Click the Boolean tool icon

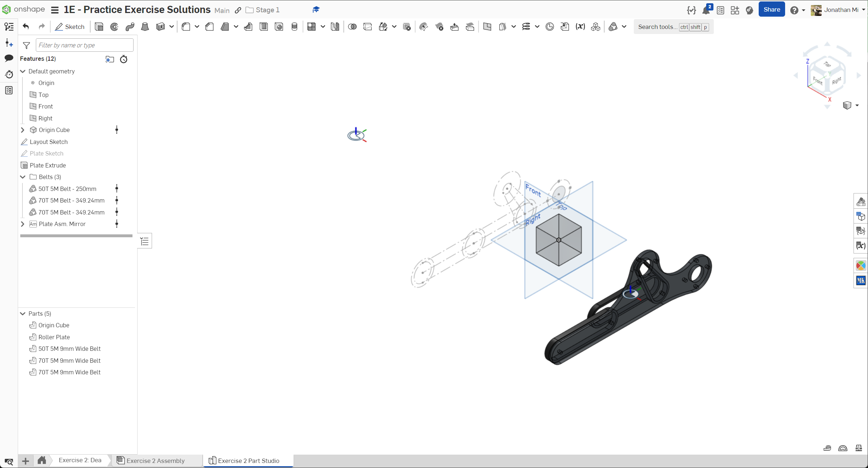pos(352,27)
